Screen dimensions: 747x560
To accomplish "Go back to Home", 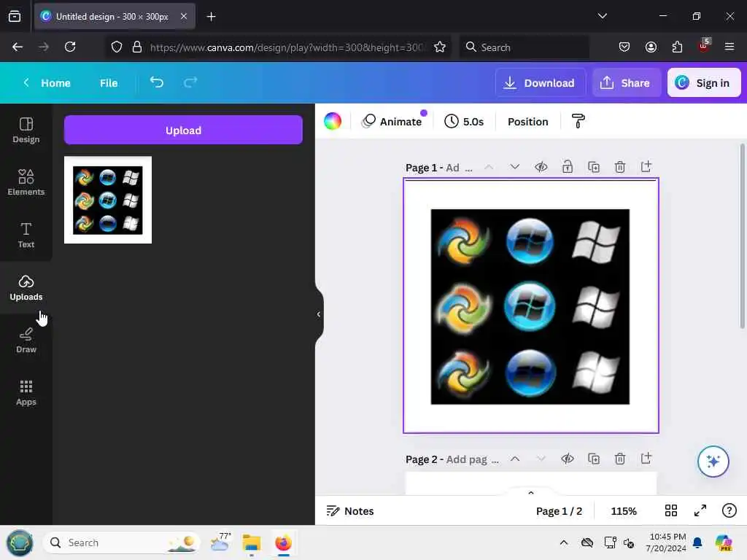I will click(47, 83).
